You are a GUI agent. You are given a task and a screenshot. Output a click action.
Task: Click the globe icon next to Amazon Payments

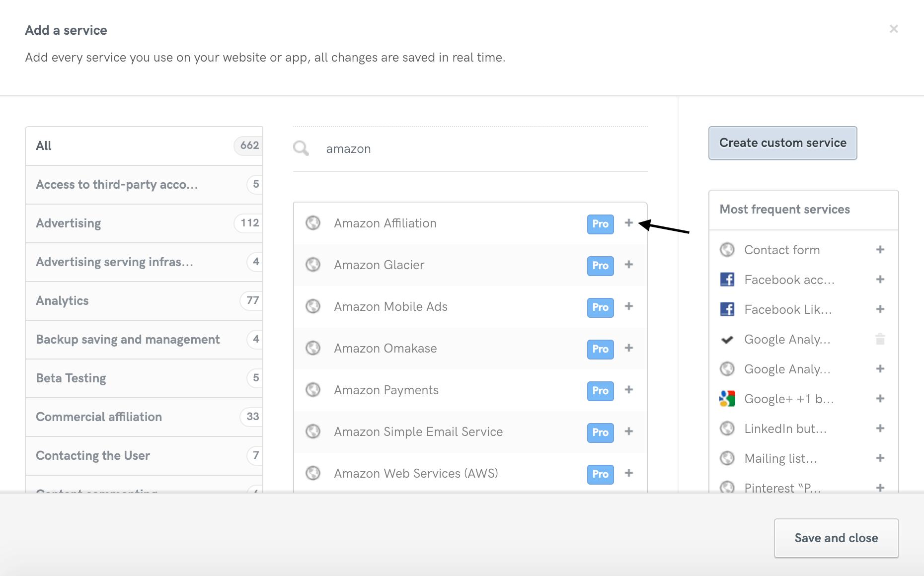(313, 390)
